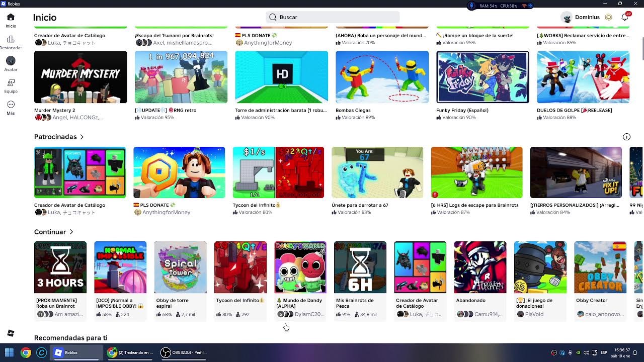Open the Equipo section in sidebar
Viewport: 644px width, 362px height.
(x=11, y=86)
